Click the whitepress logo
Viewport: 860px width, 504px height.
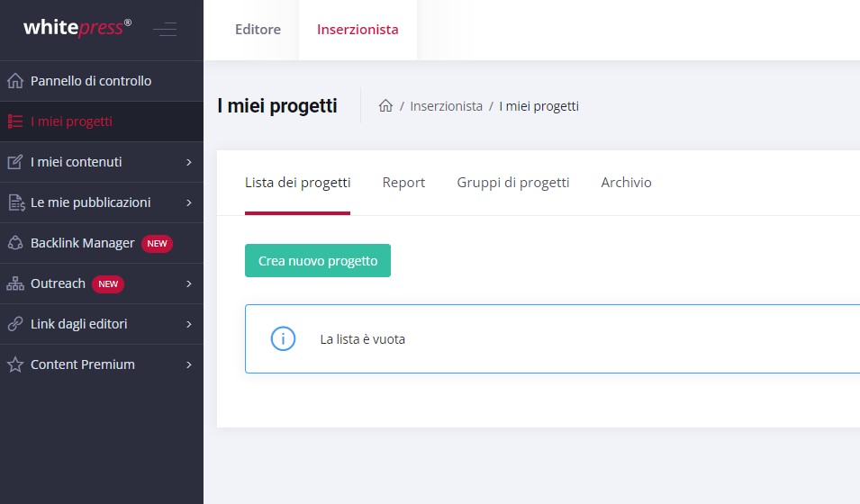pos(77,27)
